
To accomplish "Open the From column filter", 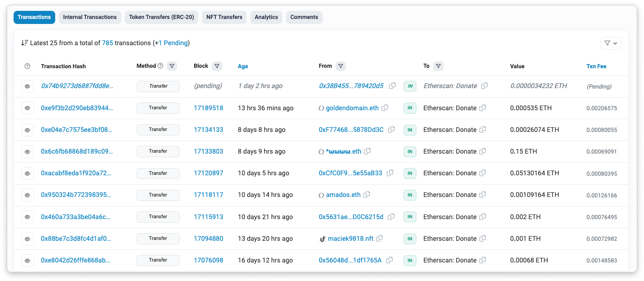I will tap(341, 66).
